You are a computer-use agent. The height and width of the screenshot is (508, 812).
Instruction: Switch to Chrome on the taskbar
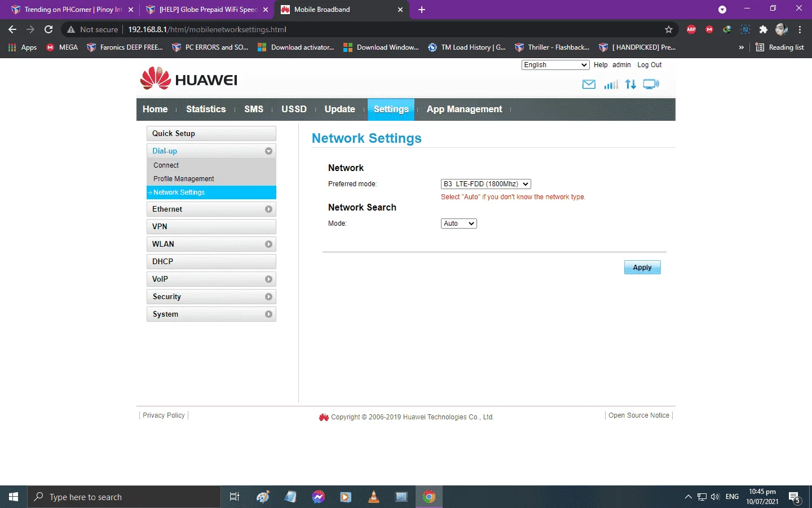point(429,497)
